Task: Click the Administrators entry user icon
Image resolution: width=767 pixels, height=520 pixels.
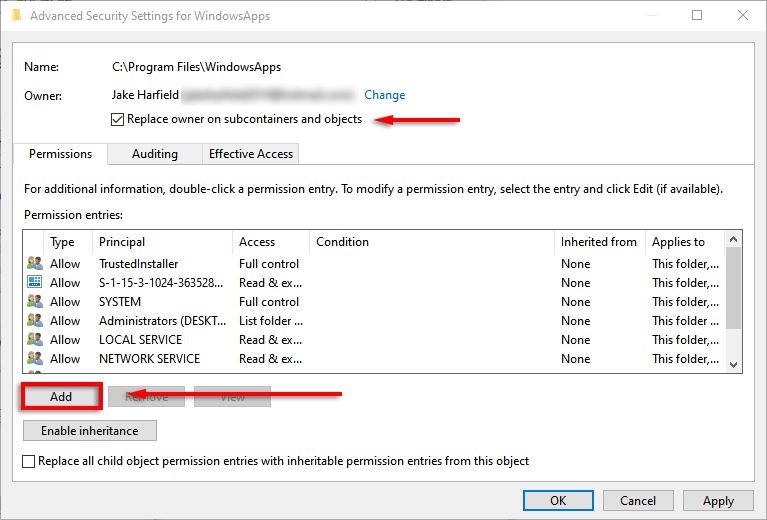Action: click(x=35, y=321)
